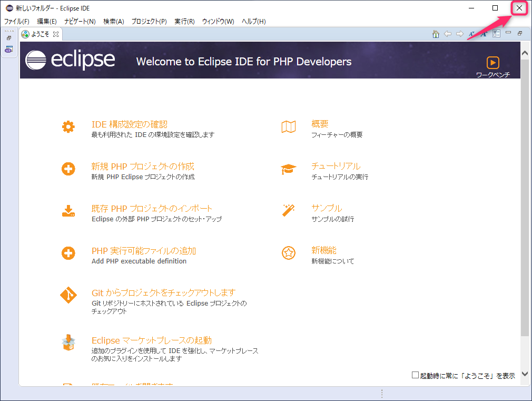Viewport: 532px width, 401px height.
Task: Close the ようこそ tab
Action: (x=56, y=34)
